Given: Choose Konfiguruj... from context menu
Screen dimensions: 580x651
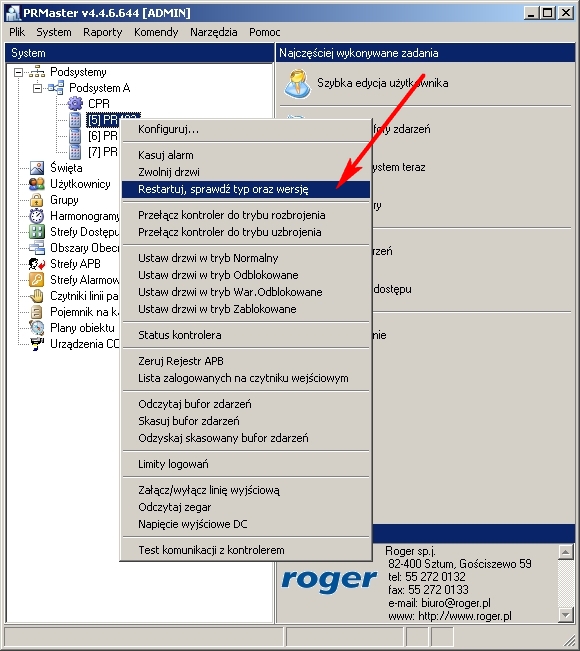Looking at the screenshot, I should pos(246,129).
